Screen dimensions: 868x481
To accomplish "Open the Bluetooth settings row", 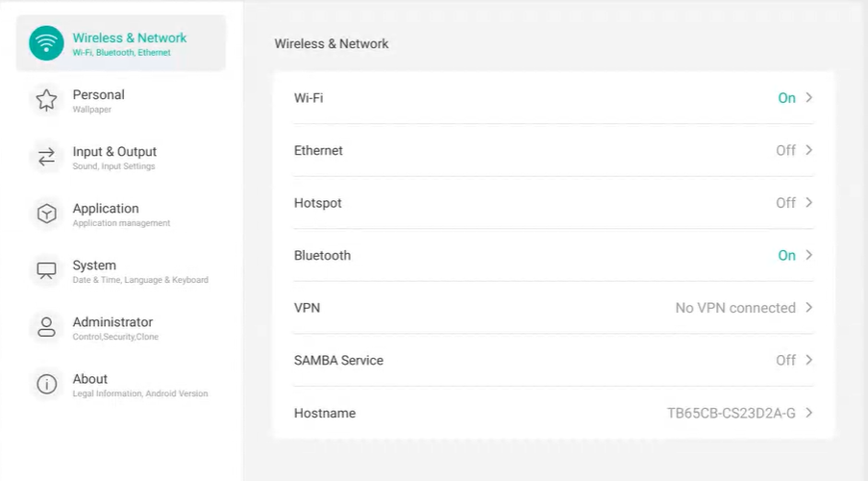I will 322,256.
